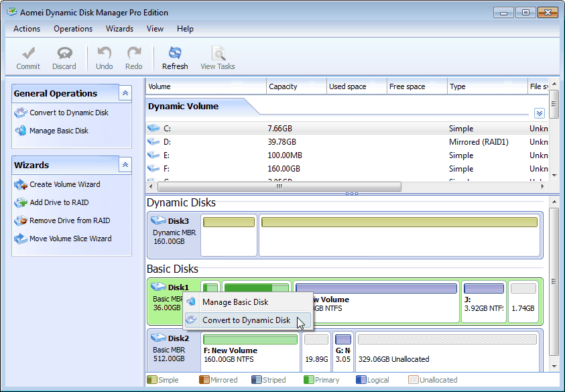565x392 pixels.
Task: Collapse the Dynamic Volume list section
Action: 539,113
